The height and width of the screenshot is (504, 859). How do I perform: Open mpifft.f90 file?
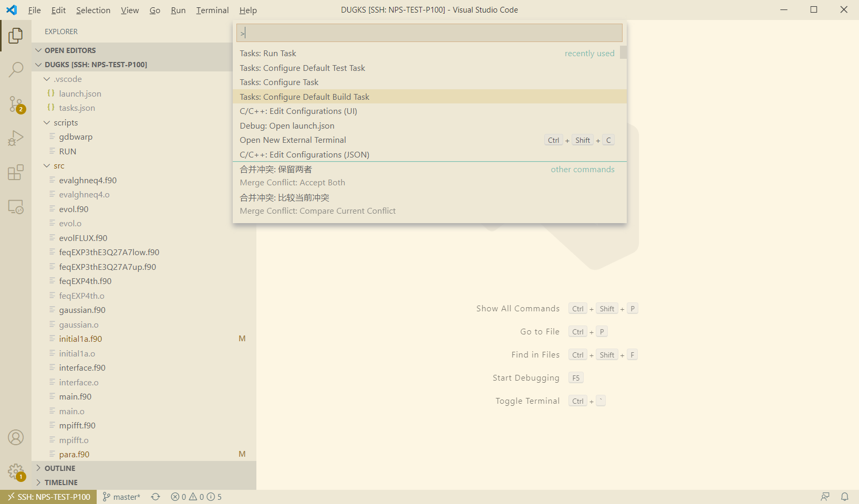(77, 425)
